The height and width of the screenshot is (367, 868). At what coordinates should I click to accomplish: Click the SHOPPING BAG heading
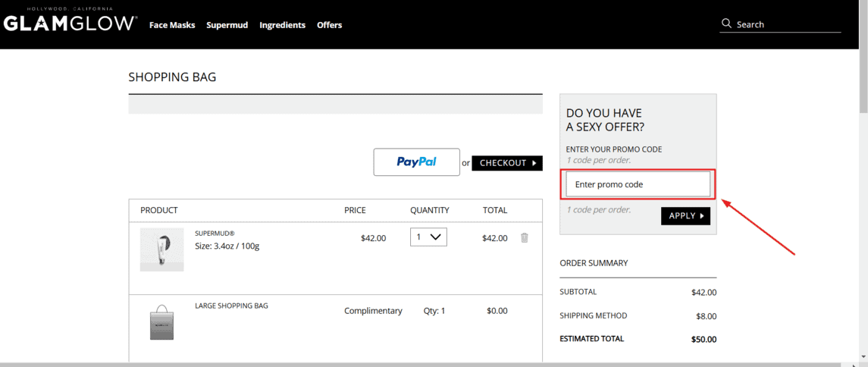tap(172, 77)
